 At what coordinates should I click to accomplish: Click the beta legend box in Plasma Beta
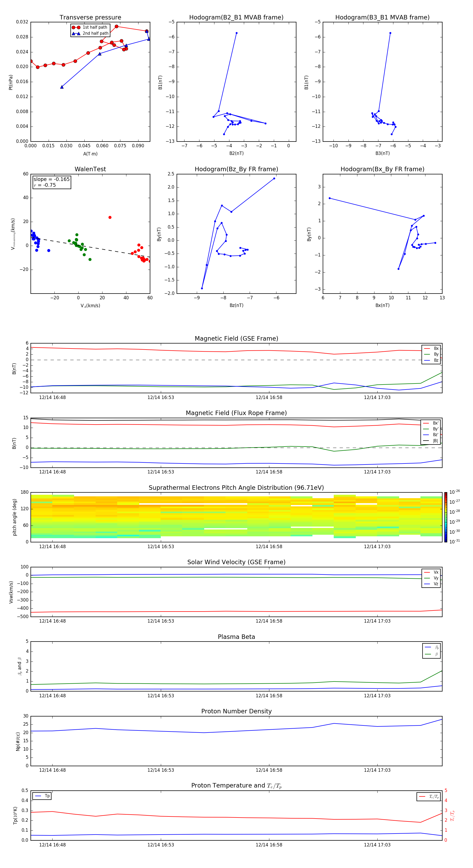pos(431,651)
